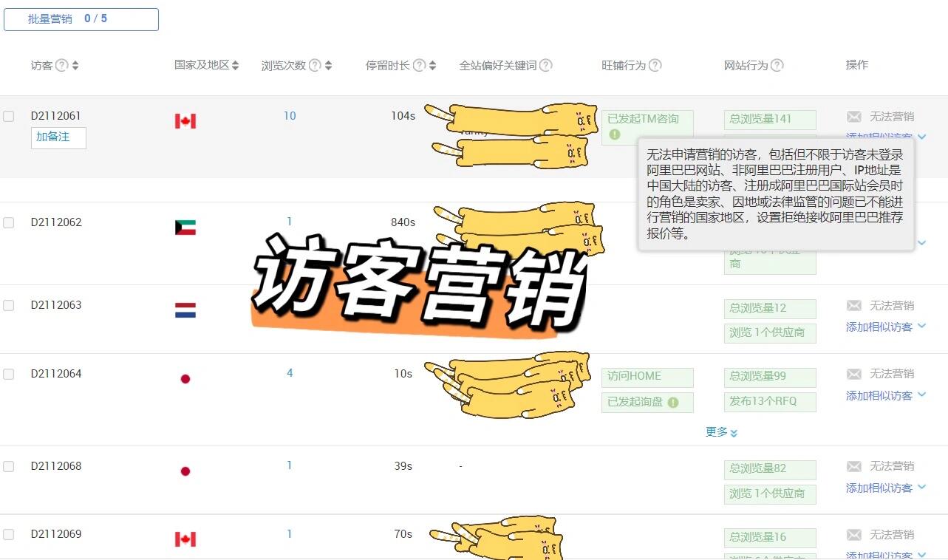Select checkbox for visitor D2112062
The height and width of the screenshot is (560, 948).
click(9, 222)
